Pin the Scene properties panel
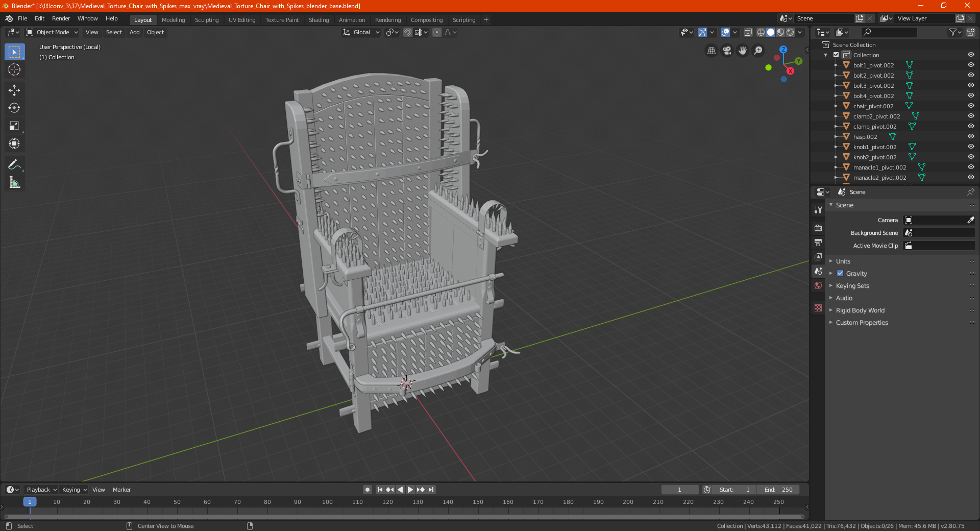 coord(970,192)
